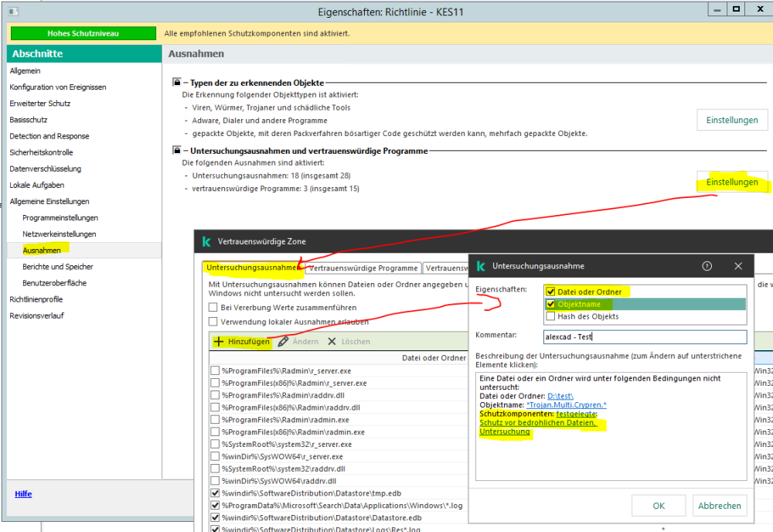The width and height of the screenshot is (773, 532).
Task: Select Programmeinstellungen subsection
Action: tap(60, 217)
